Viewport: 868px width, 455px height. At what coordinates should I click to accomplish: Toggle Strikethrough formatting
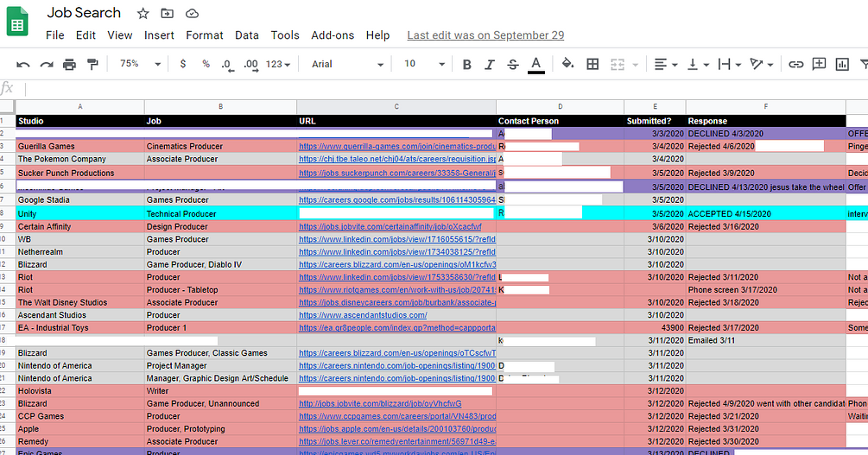point(513,64)
